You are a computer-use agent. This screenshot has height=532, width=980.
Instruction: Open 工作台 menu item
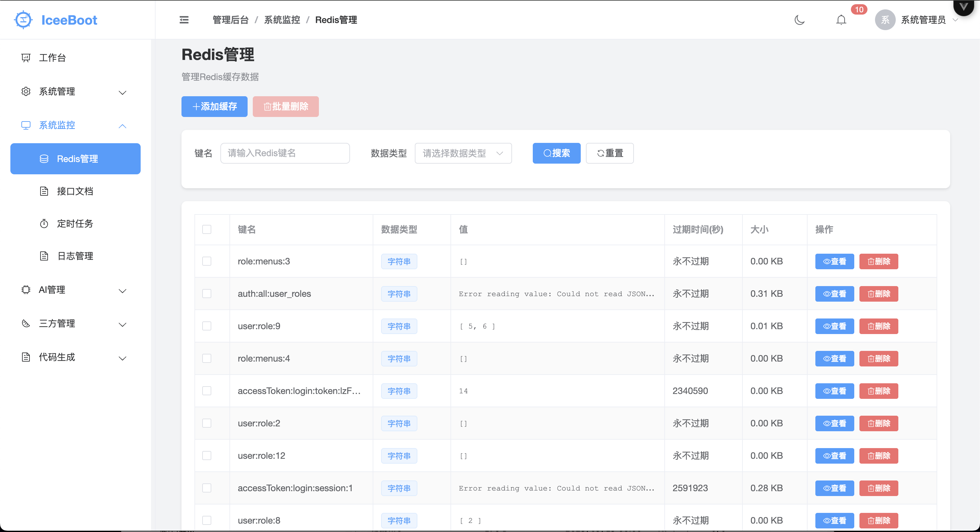tap(75, 58)
